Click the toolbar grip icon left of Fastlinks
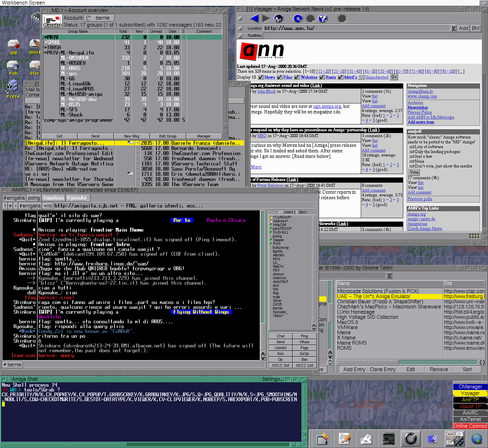Viewport: 488px width, 448px height. pyautogui.click(x=240, y=35)
